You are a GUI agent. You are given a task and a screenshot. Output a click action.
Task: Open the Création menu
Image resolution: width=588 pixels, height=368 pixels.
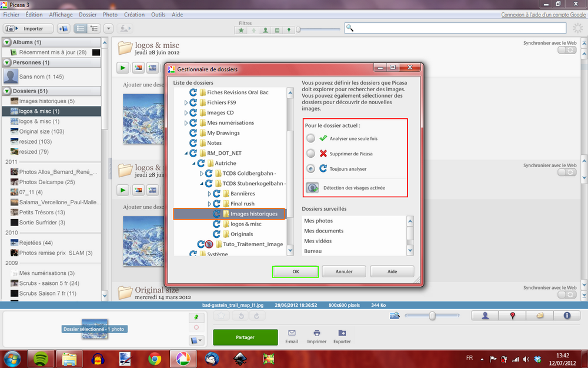point(134,15)
